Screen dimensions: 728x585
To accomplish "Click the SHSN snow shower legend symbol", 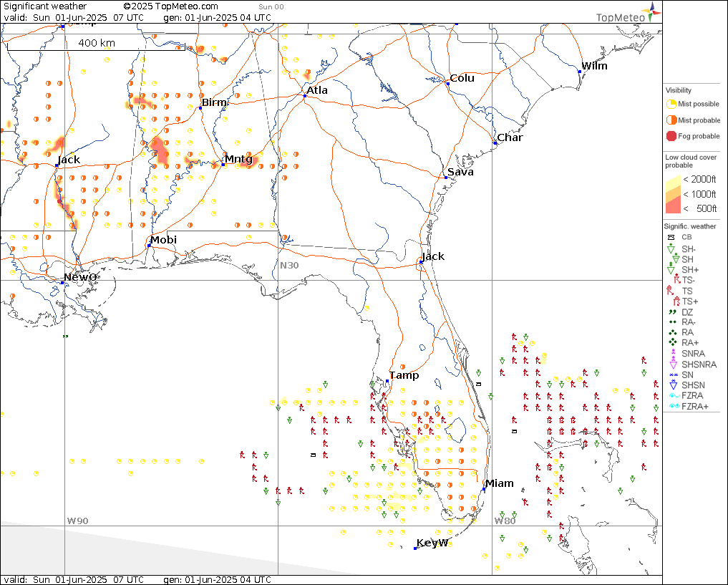I will [x=673, y=385].
